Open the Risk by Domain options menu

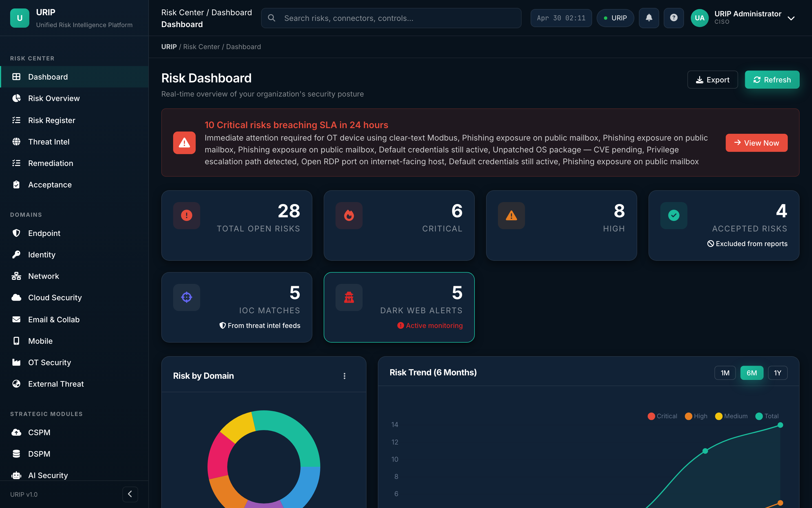click(x=344, y=376)
